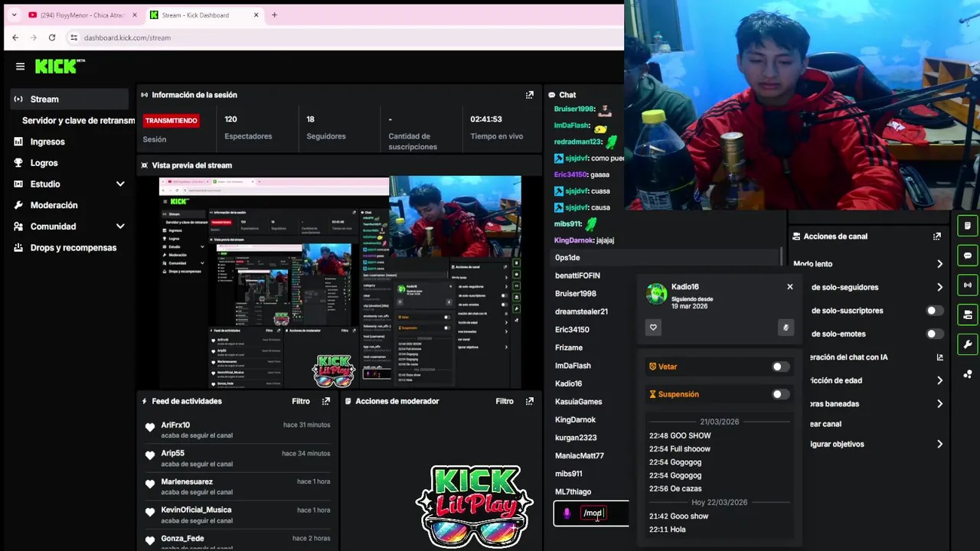Open site information icon in address bar

[73, 37]
